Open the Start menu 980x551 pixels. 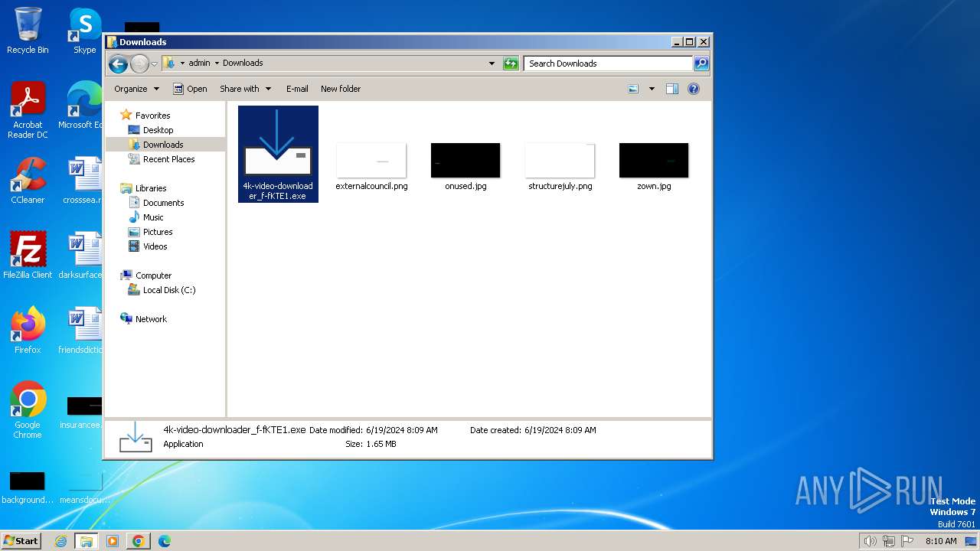(x=21, y=540)
